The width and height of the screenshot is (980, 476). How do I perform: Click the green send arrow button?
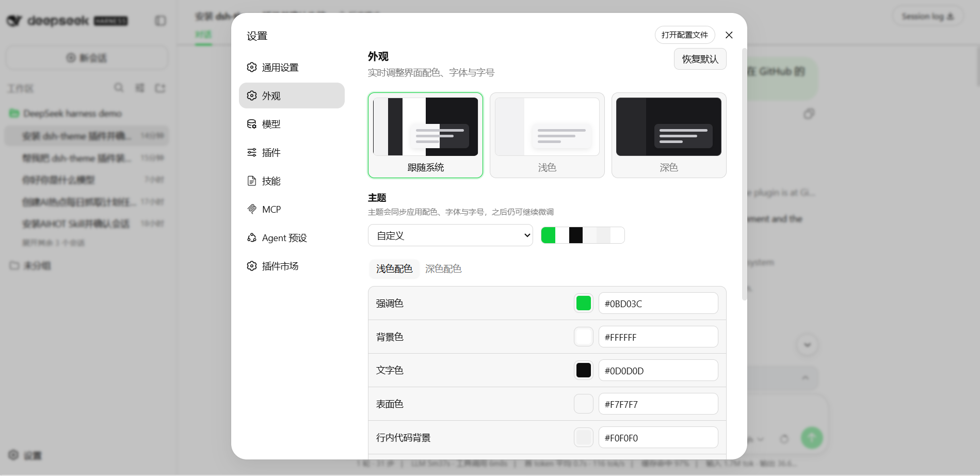[x=812, y=438]
